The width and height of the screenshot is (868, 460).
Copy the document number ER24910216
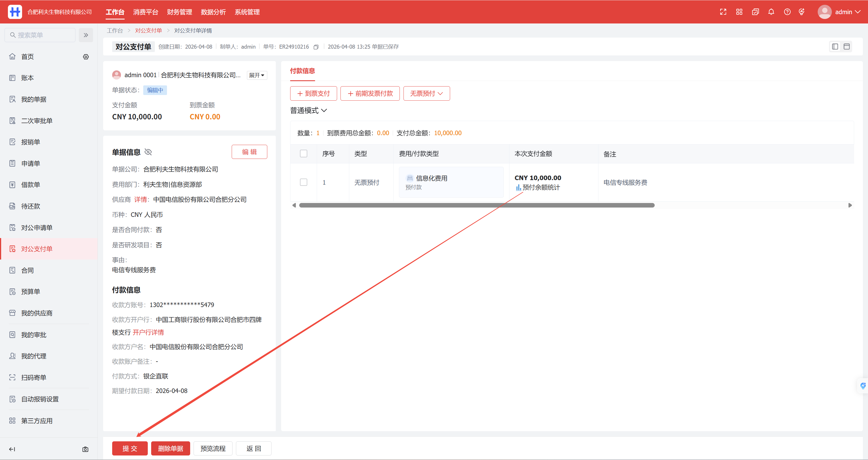(x=316, y=47)
